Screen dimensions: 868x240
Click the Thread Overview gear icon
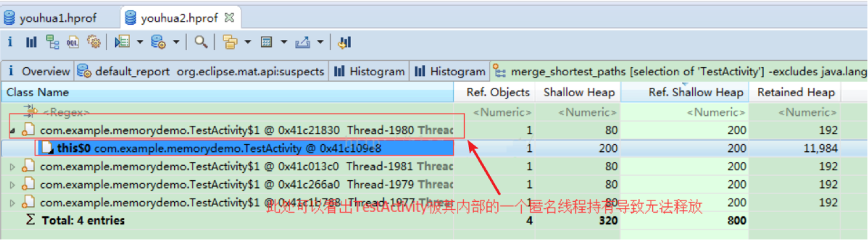click(x=94, y=42)
